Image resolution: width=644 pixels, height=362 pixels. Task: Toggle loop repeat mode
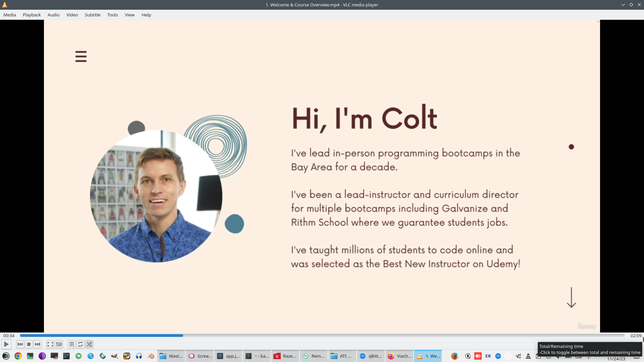(x=80, y=344)
